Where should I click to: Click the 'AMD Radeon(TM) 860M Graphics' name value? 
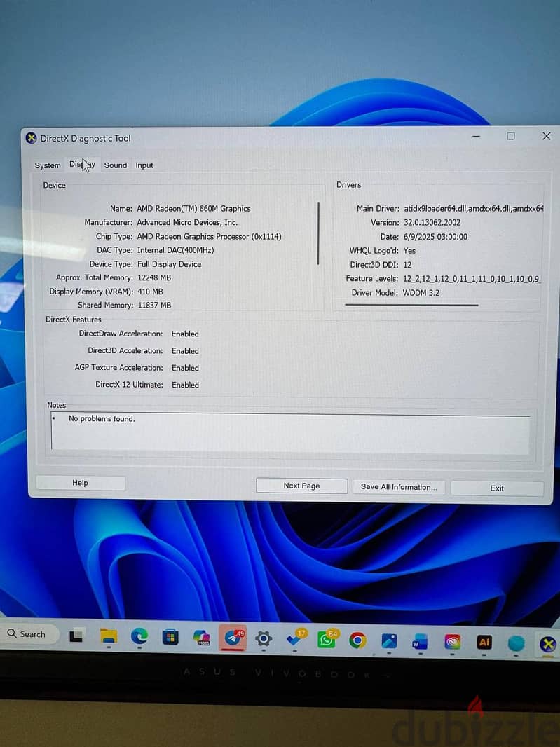[193, 209]
